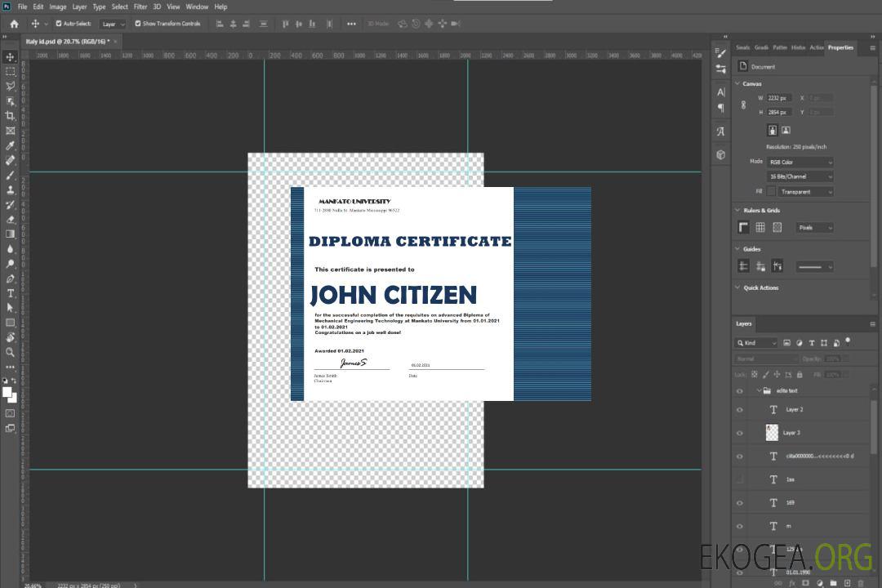Open Screen Mode icon in toolbar
Viewport: 882px width, 588px height.
pyautogui.click(x=10, y=428)
